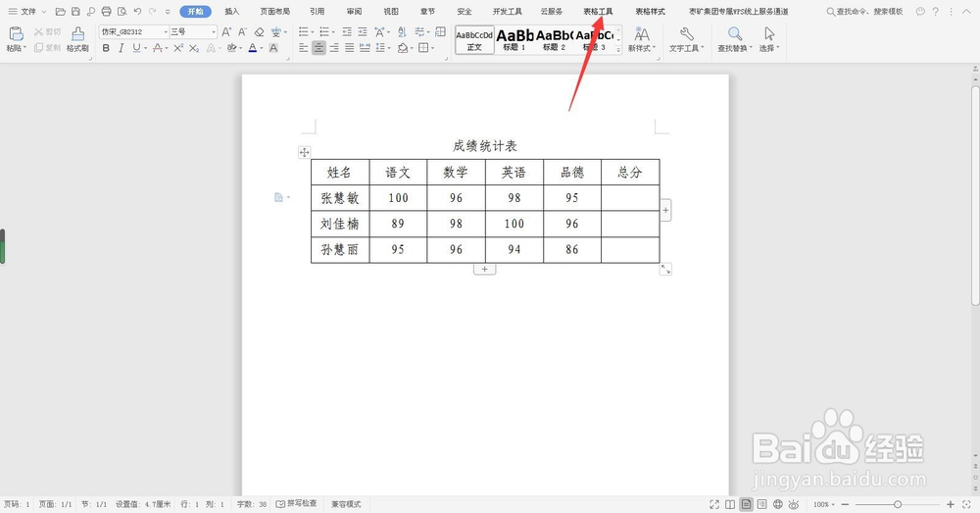Open the zoom percentage 100% dropdown

tap(824, 504)
